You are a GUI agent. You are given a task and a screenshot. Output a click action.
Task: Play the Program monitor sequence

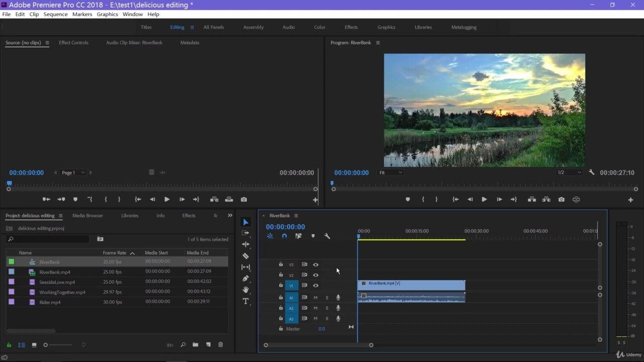coord(484,200)
